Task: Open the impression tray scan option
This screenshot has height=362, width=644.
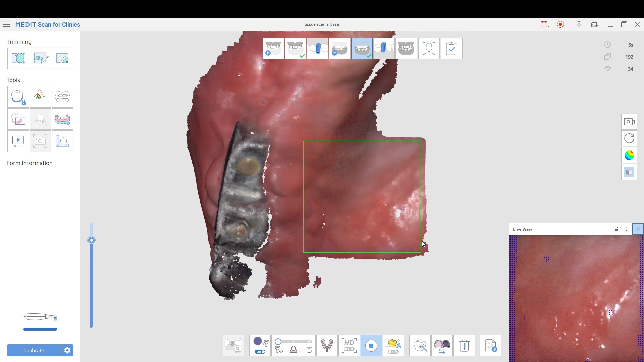Action: pos(327,346)
